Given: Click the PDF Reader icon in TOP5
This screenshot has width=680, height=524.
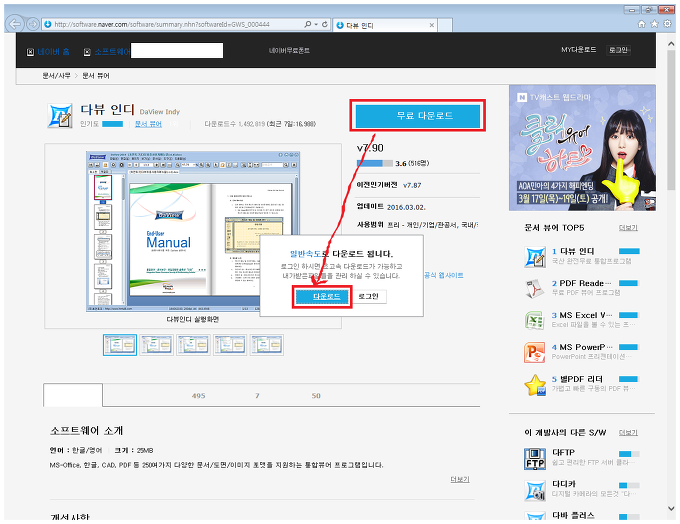Looking at the screenshot, I should 535,288.
